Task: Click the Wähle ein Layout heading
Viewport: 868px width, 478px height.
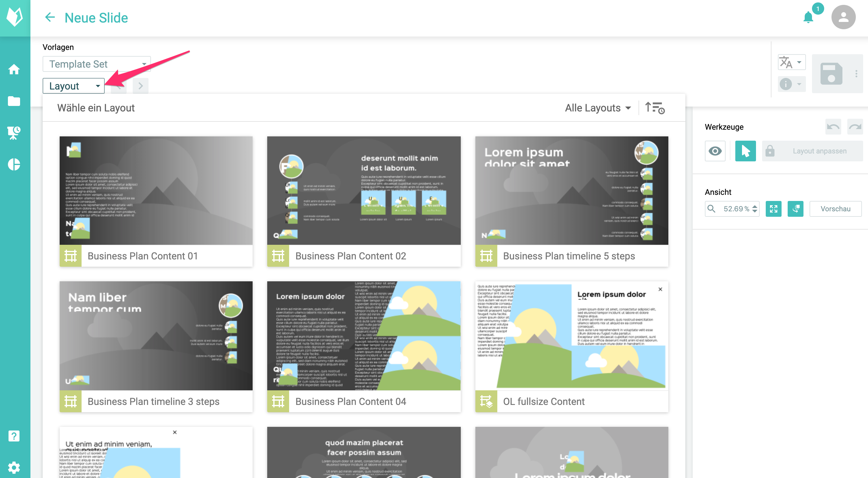Action: [x=96, y=108]
